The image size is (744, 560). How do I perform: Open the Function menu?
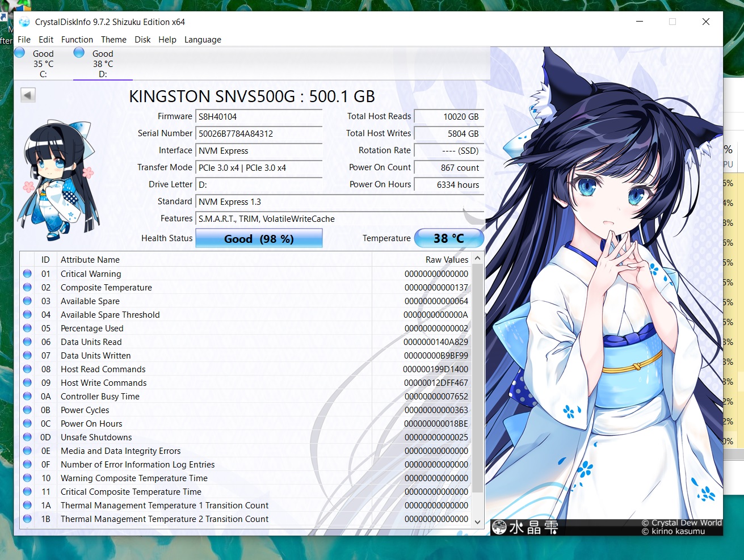[x=77, y=40]
